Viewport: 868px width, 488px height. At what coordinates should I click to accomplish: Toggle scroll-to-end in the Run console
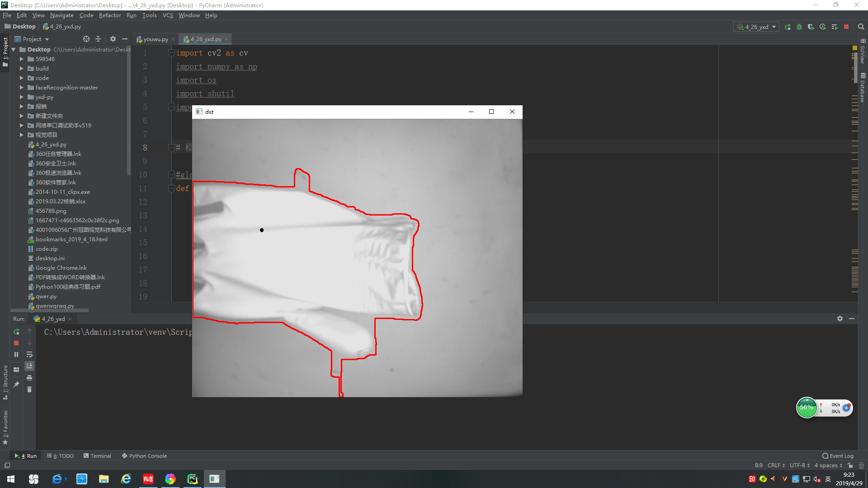tap(29, 366)
